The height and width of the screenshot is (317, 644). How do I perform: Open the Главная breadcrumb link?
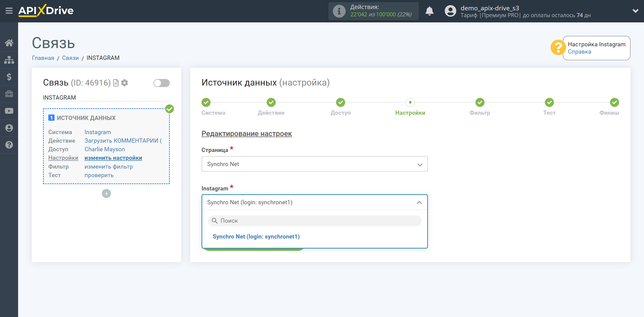[43, 58]
